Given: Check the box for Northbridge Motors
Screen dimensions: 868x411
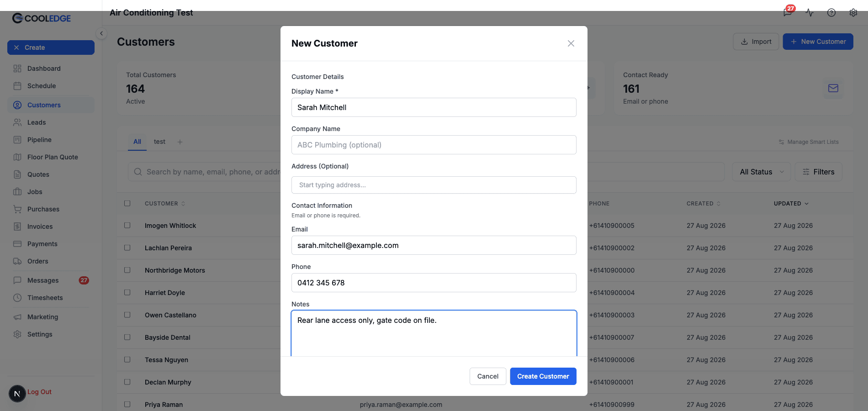Looking at the screenshot, I should 127,270.
